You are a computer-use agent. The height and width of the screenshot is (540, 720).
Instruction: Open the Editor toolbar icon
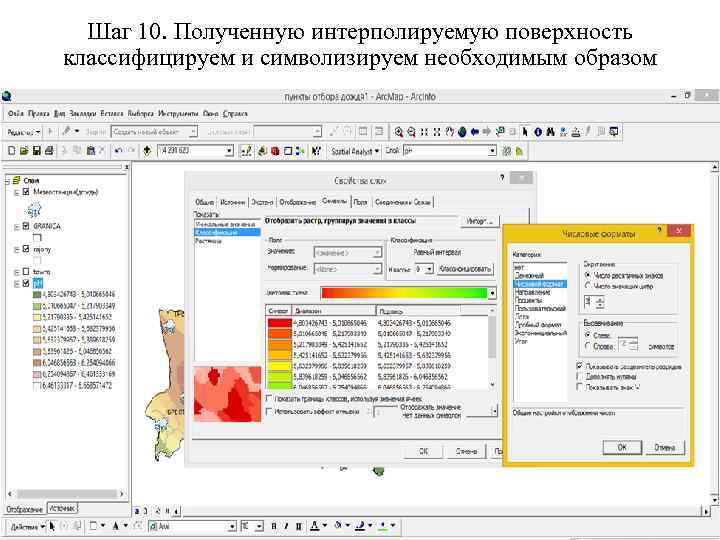247,151
